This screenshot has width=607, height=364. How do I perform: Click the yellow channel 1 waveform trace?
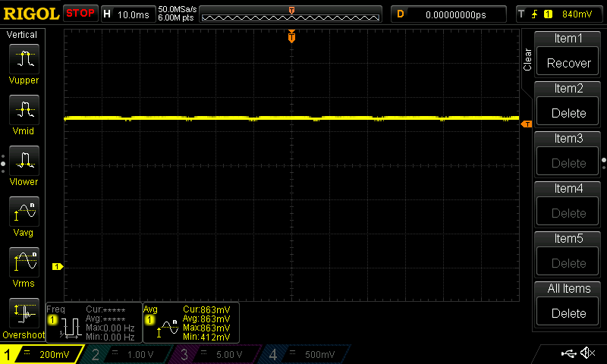(x=291, y=118)
